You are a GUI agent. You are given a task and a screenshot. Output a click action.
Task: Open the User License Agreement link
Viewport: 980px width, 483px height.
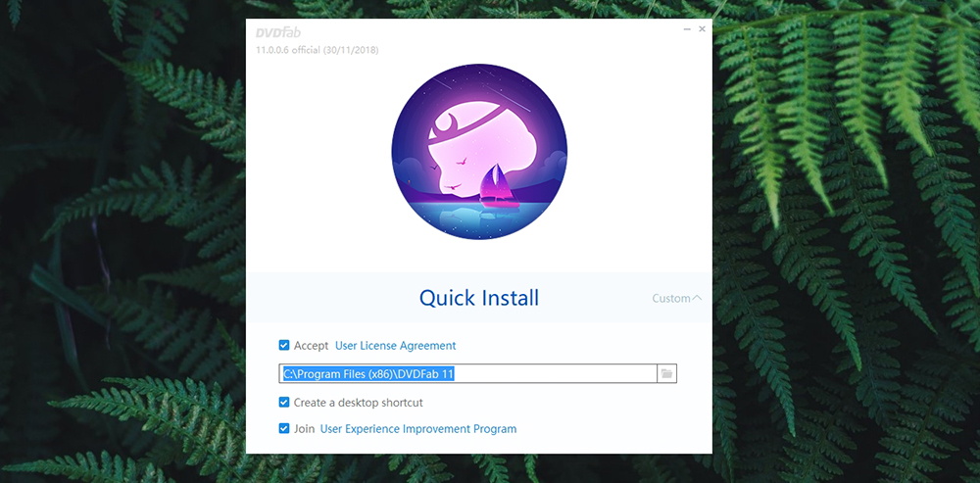(x=396, y=346)
